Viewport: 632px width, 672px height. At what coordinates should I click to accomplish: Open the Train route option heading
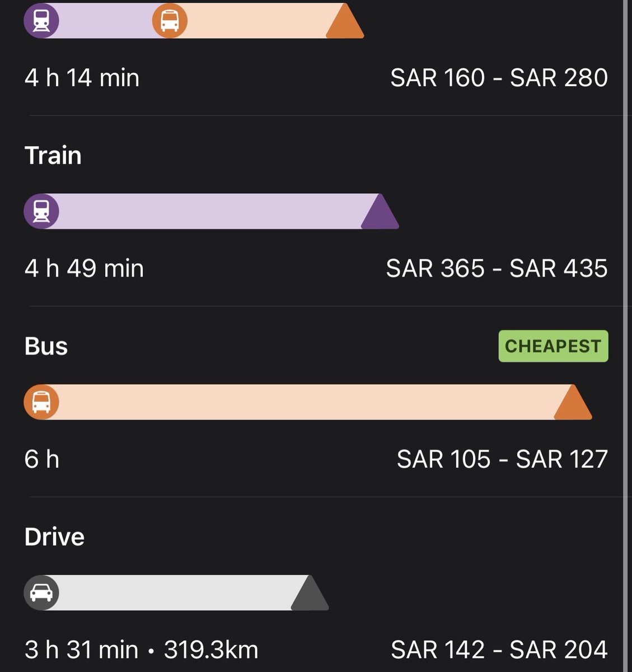click(x=53, y=155)
